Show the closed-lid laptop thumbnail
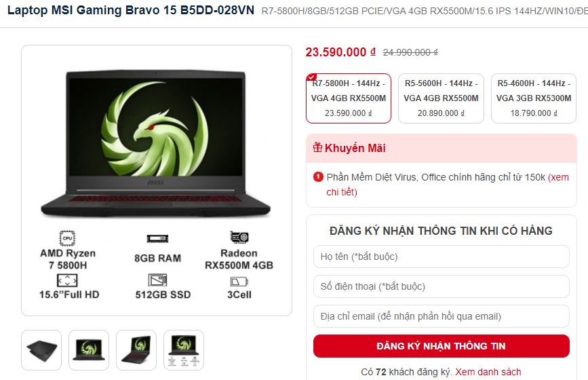Viewport: 588px width, 380px height. pos(41,350)
